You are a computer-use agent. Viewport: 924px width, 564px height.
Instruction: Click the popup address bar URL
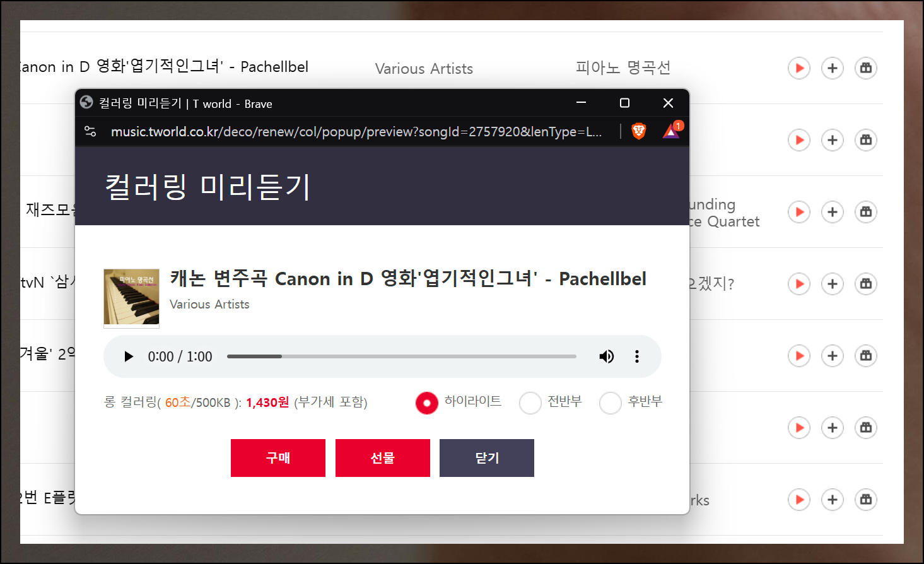[356, 131]
